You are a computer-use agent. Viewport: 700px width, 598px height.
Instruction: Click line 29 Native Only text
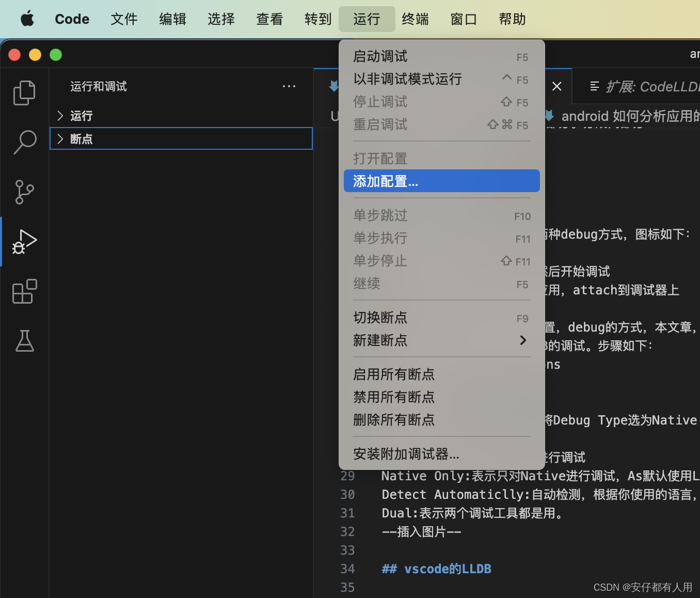pyautogui.click(x=540, y=476)
